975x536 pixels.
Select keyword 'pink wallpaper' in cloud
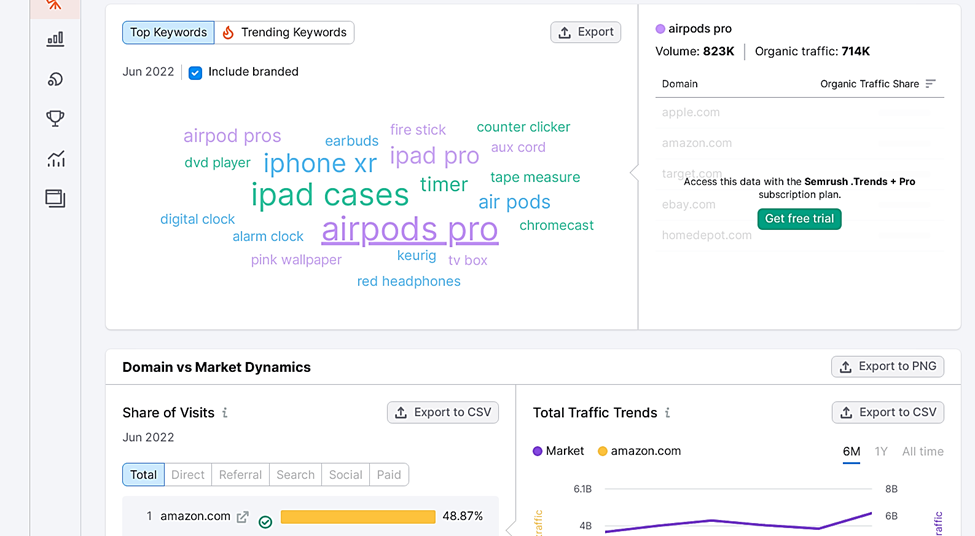click(296, 260)
